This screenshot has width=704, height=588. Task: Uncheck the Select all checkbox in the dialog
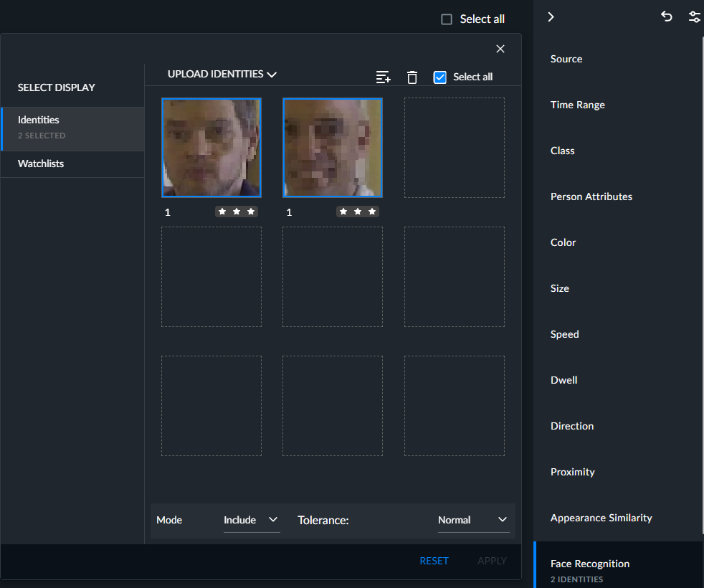[440, 77]
